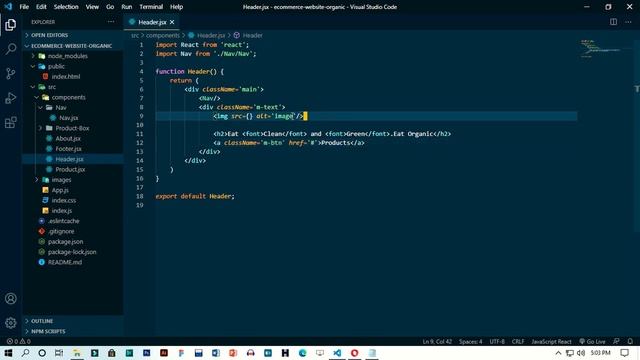Collapse the Nav folder

pyautogui.click(x=60, y=107)
